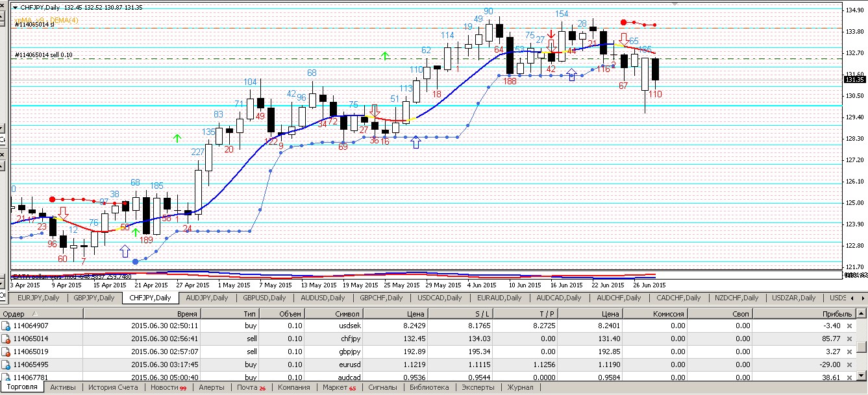
Task: Sort orders by Ордер column header
Action: pyautogui.click(x=42, y=314)
